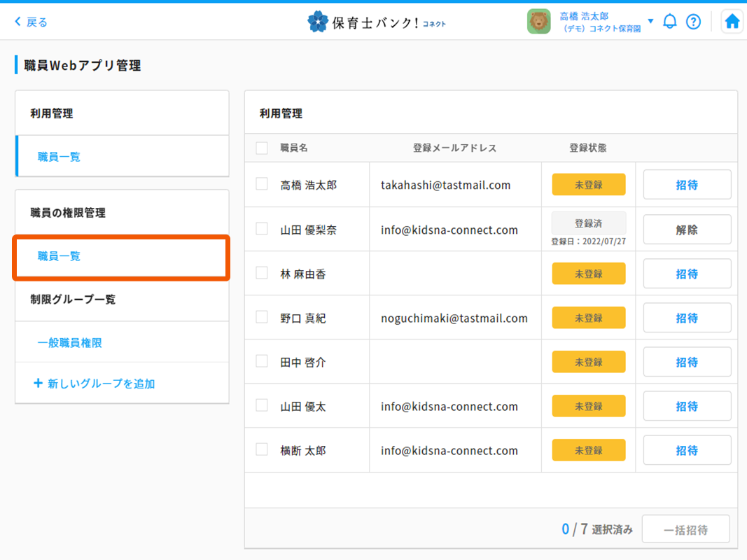Viewport: 747px width, 560px height.
Task: Open the notifications bell icon
Action: [669, 22]
